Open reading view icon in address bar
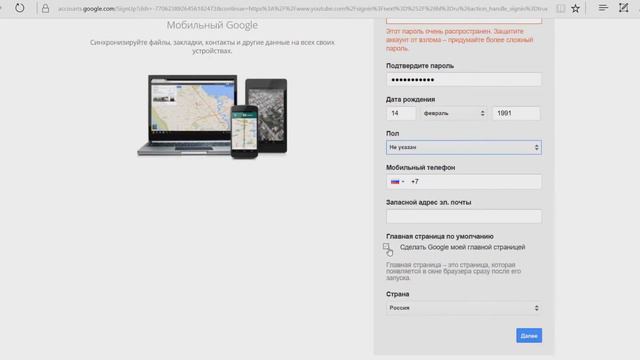This screenshot has width=640, height=360. click(x=561, y=8)
